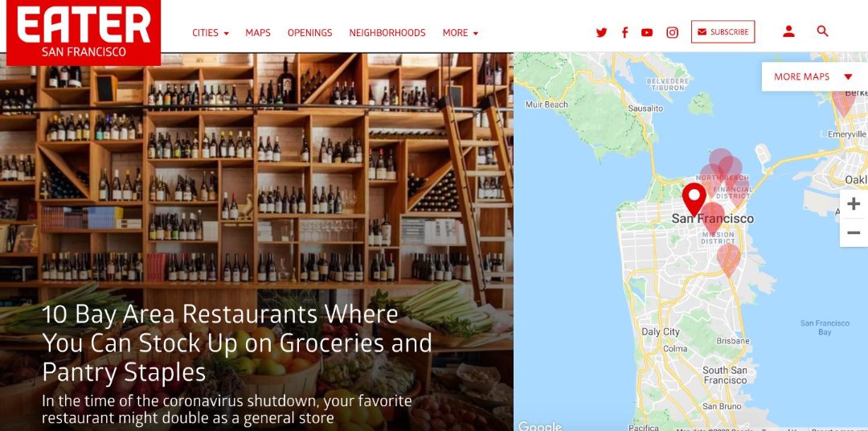Expand the Cities dropdown menu

[211, 33]
